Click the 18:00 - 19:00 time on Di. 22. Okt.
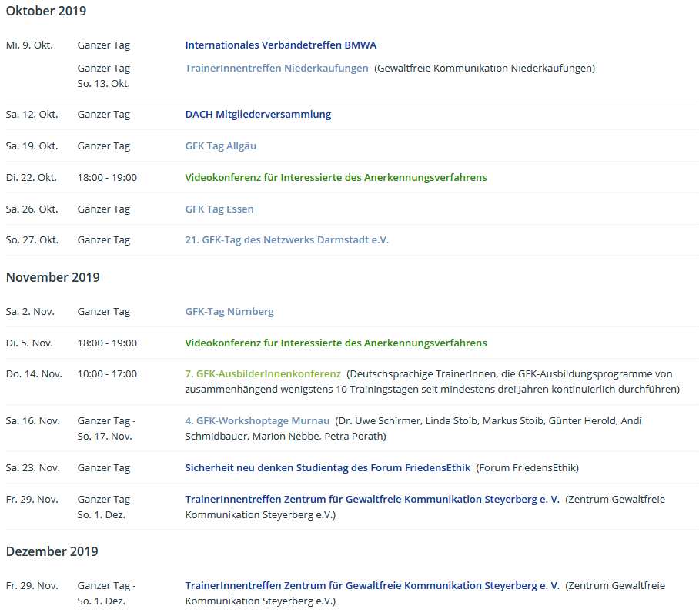699x616 pixels. [107, 178]
